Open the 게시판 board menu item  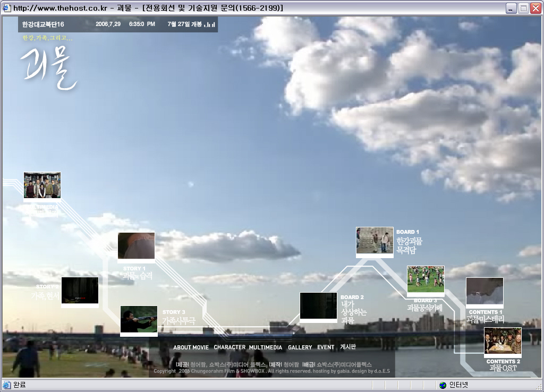click(x=348, y=347)
